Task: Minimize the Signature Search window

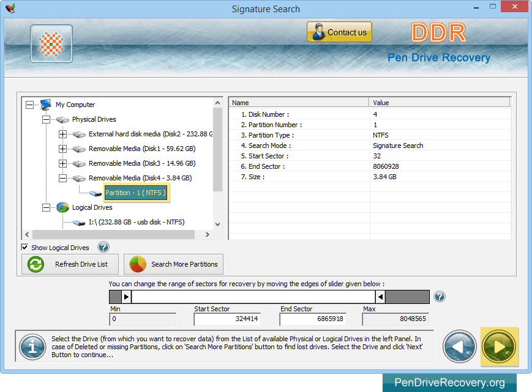Action: [x=476, y=7]
